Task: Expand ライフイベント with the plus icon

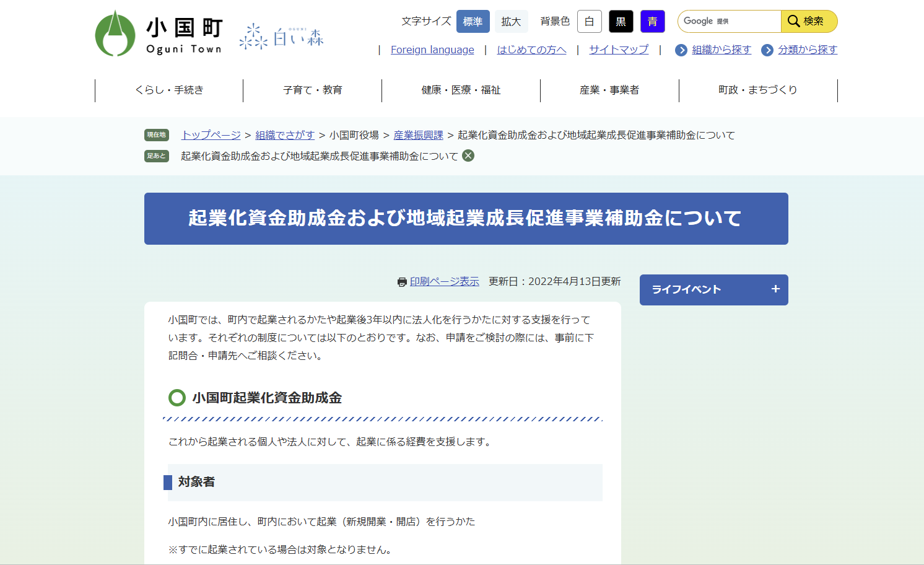Action: [x=775, y=289]
